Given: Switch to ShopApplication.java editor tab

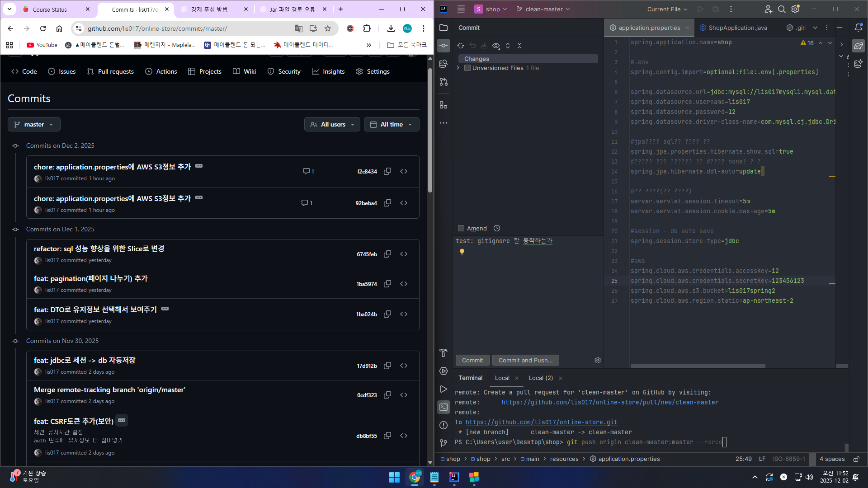Looking at the screenshot, I should click(x=737, y=28).
